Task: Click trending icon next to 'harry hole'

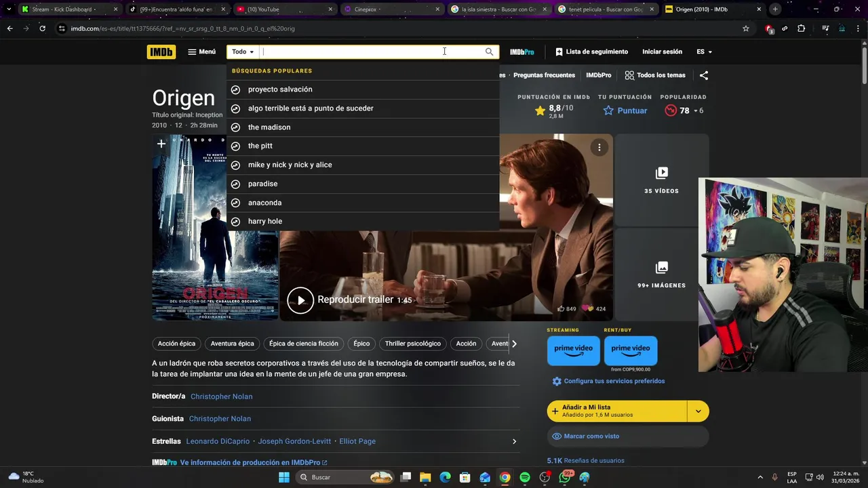Action: 235,222
